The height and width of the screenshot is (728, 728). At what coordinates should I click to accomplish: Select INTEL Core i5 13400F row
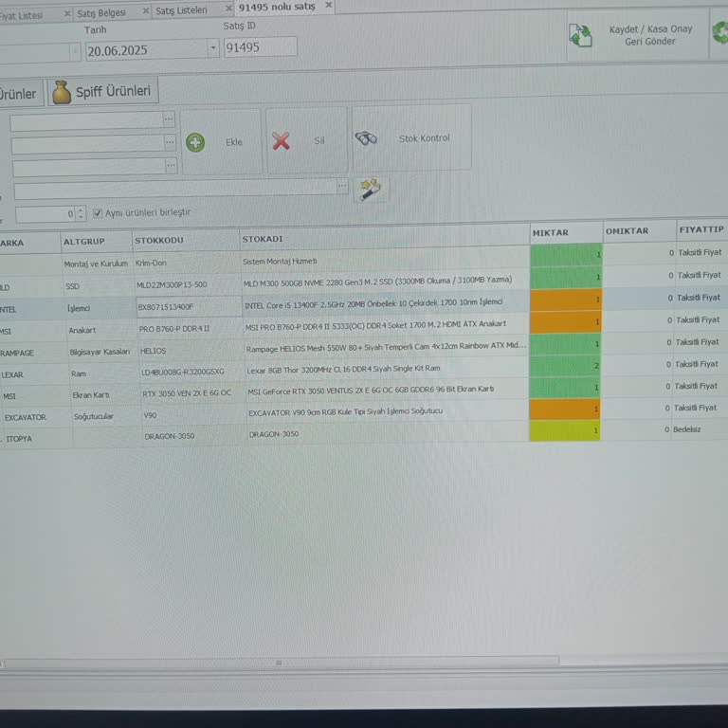click(x=364, y=303)
